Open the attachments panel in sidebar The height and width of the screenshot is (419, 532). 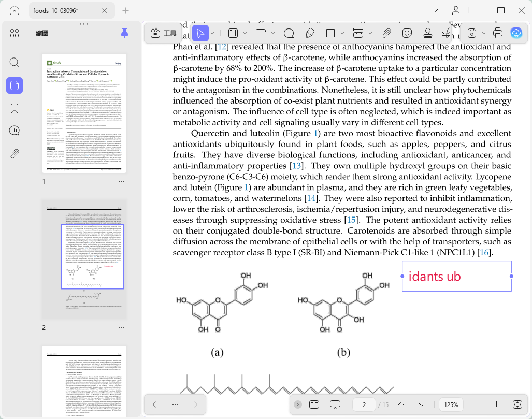(x=15, y=154)
